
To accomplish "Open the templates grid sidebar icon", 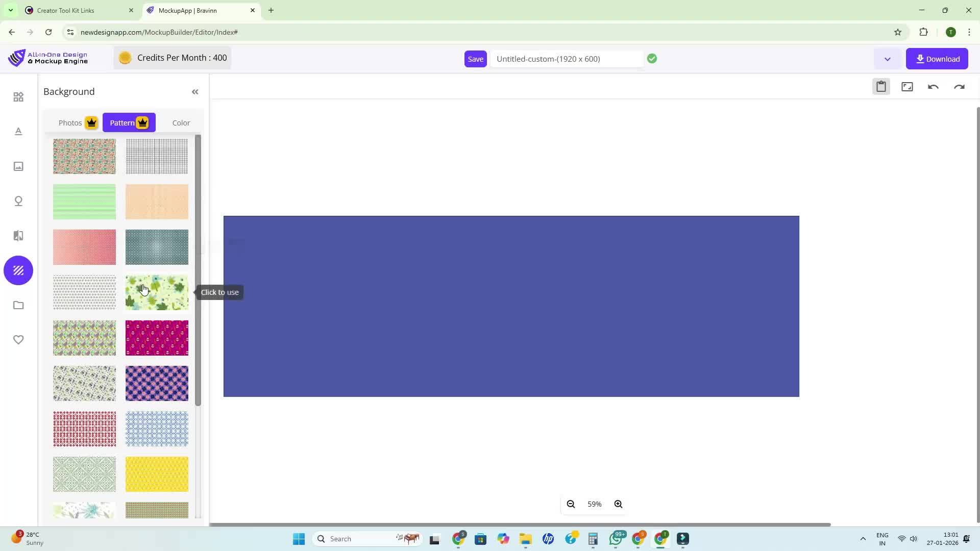I will pos(18,97).
